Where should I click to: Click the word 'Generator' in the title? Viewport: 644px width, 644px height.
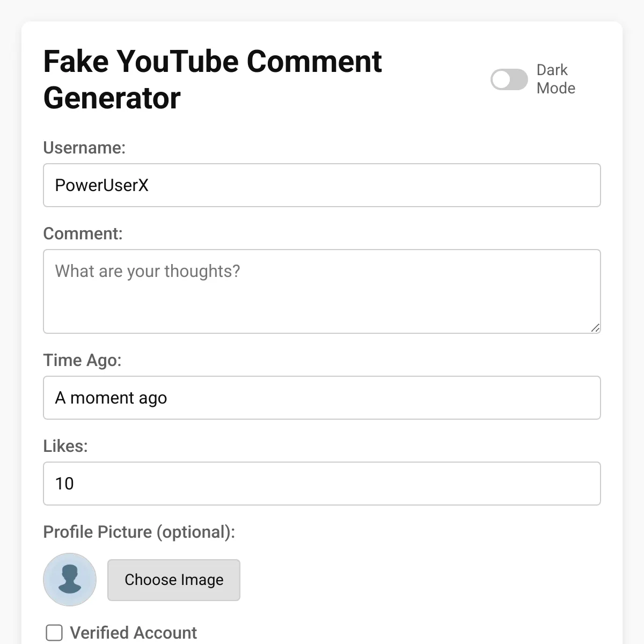tap(112, 98)
